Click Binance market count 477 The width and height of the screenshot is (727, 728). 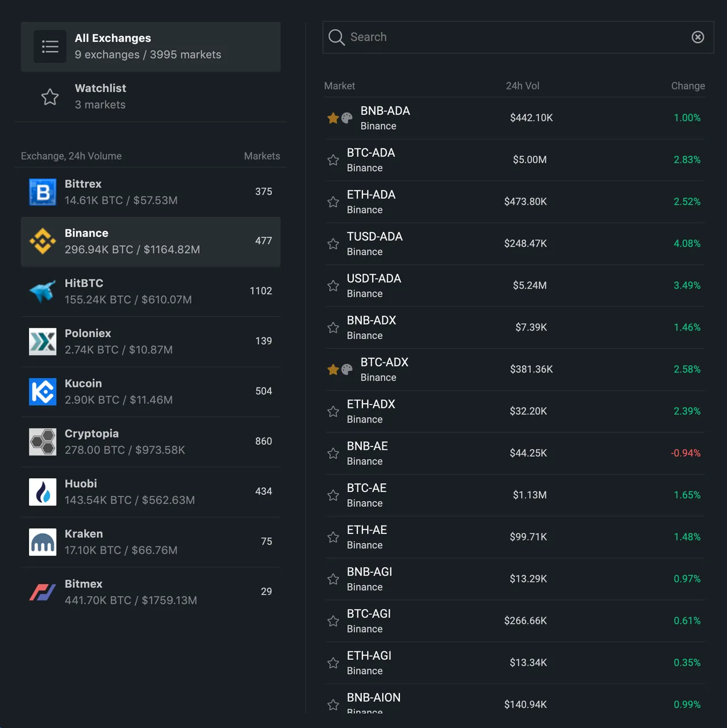pyautogui.click(x=263, y=241)
